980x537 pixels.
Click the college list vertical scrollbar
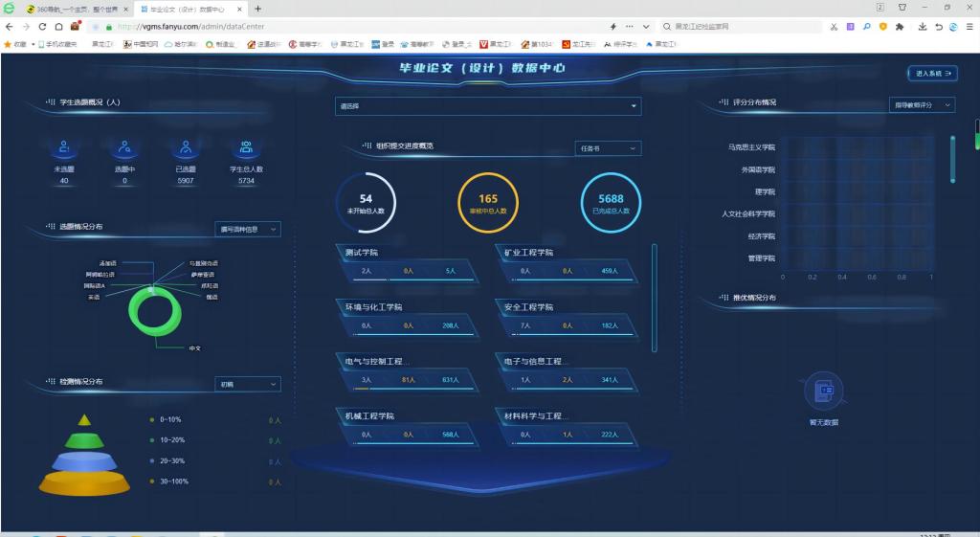click(655, 297)
